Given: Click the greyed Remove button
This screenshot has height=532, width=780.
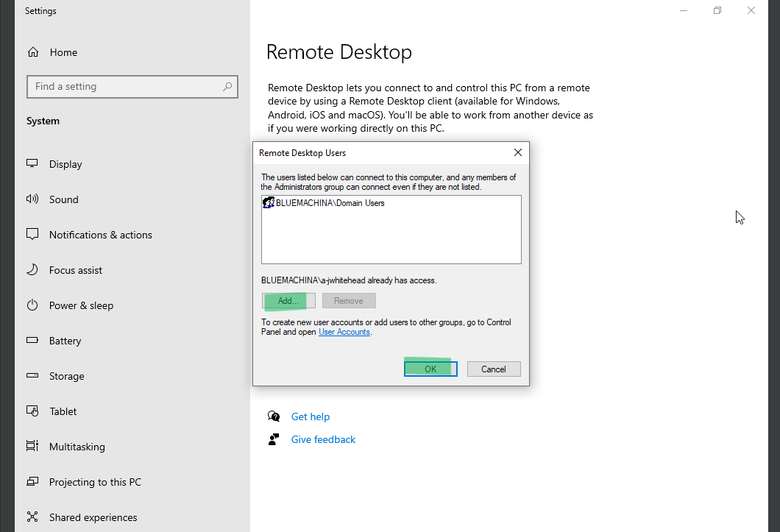Looking at the screenshot, I should (x=349, y=301).
